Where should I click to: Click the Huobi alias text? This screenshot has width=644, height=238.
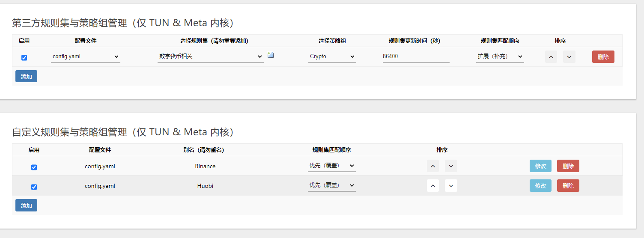pos(205,186)
